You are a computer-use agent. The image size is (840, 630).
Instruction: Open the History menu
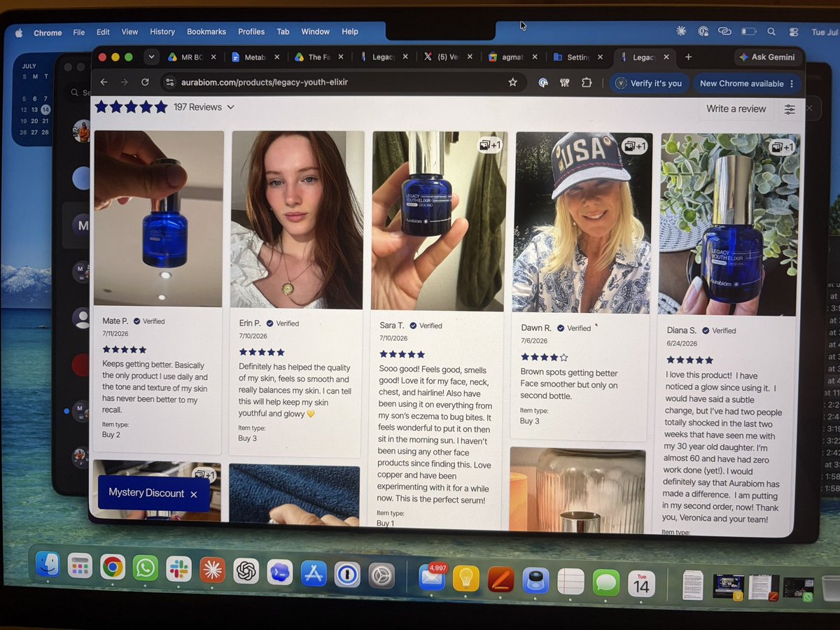(x=162, y=31)
